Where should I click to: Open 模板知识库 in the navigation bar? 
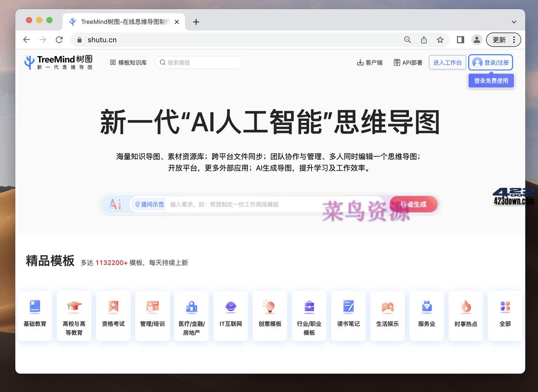(128, 62)
